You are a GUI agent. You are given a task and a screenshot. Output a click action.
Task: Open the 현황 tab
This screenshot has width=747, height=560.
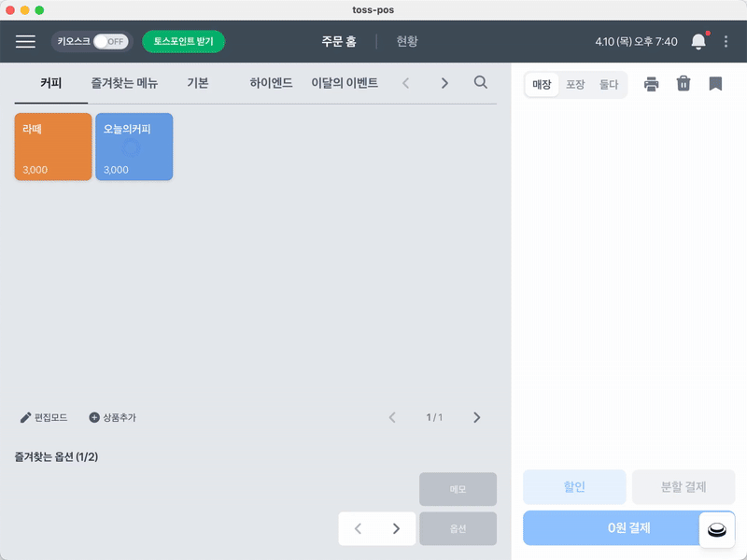407,41
